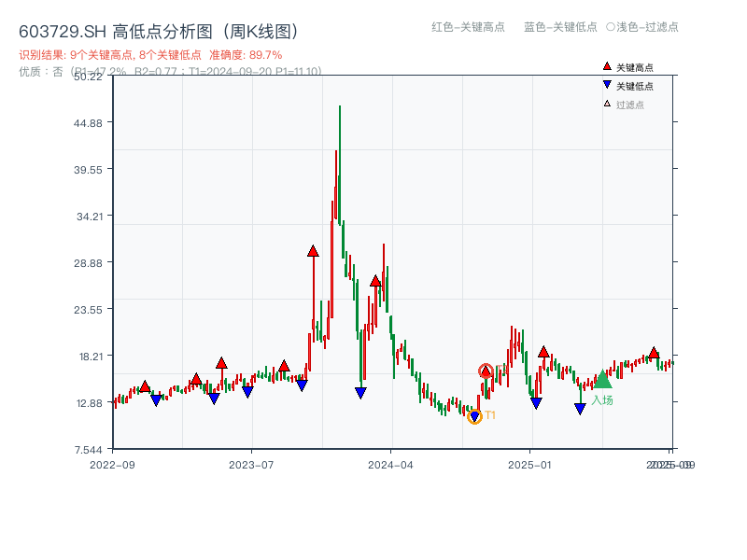Click the leftmost red high-point triangle near 2022-09
The image size is (747, 560).
(x=146, y=384)
